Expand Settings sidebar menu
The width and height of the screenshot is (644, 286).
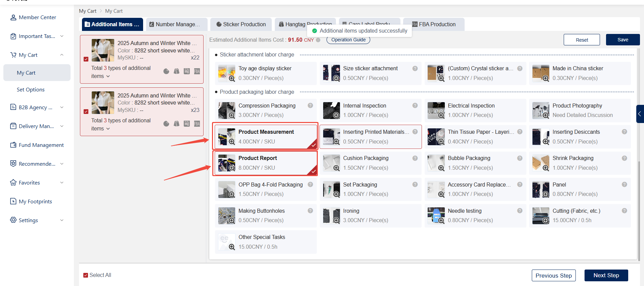pyautogui.click(x=62, y=220)
